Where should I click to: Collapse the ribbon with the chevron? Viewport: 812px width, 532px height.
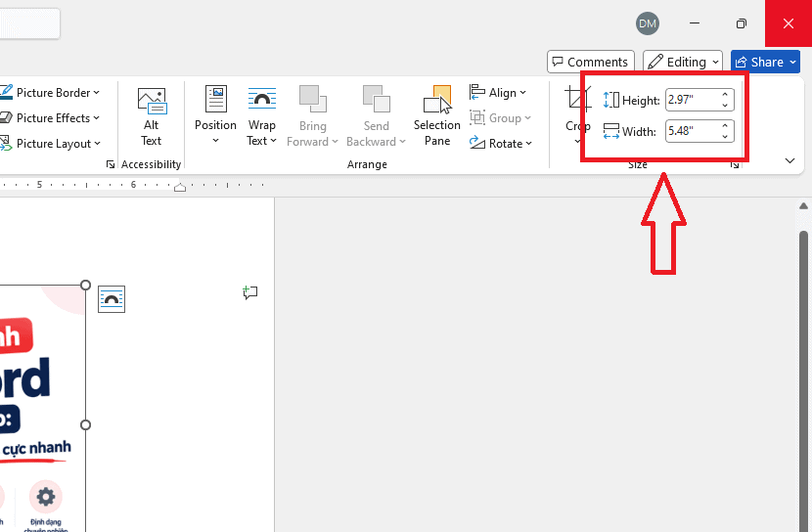point(789,161)
